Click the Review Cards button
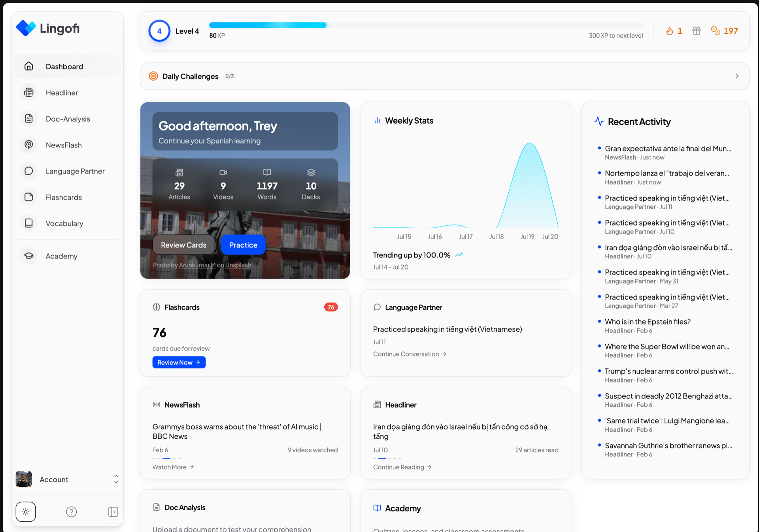 pyautogui.click(x=183, y=245)
